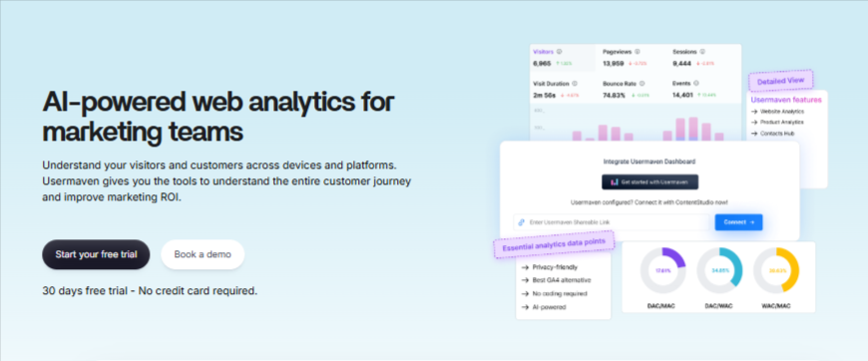Click the Detailed View label tag

(x=780, y=81)
